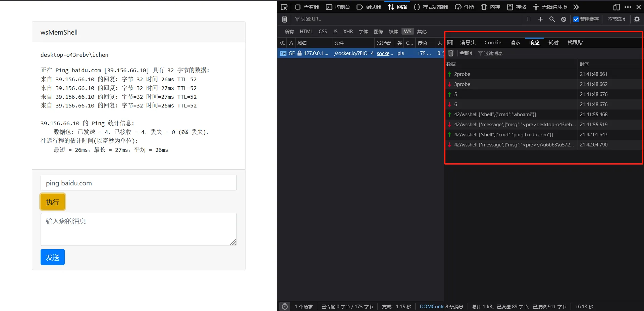Click the message textarea 输入您的消息

pos(139,229)
